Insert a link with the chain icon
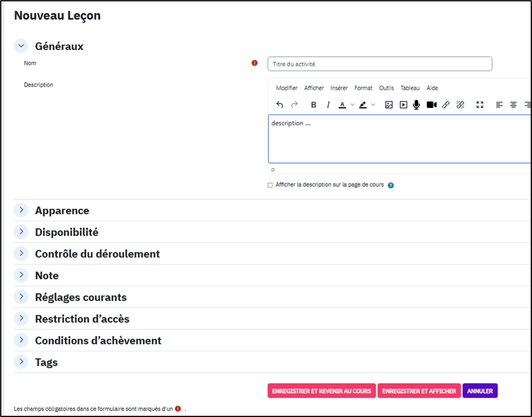This screenshot has height=417, width=532. pos(446,105)
